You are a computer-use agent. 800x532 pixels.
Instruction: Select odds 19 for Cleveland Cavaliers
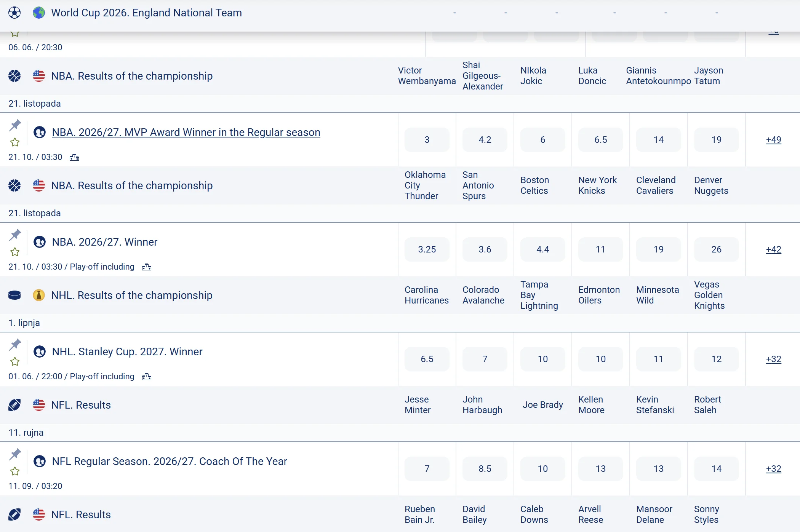click(659, 249)
